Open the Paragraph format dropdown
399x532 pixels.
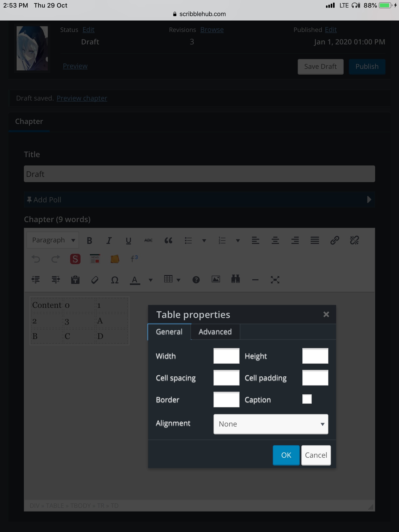(x=53, y=240)
